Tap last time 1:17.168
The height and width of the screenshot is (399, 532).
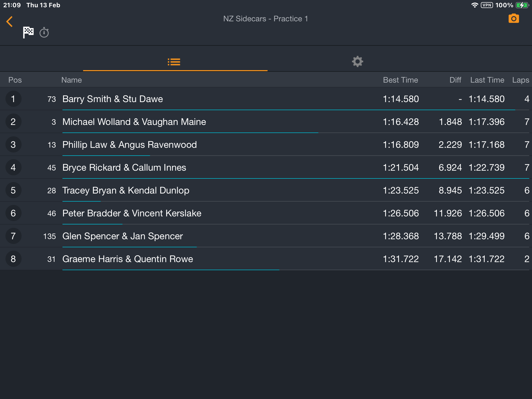487,145
